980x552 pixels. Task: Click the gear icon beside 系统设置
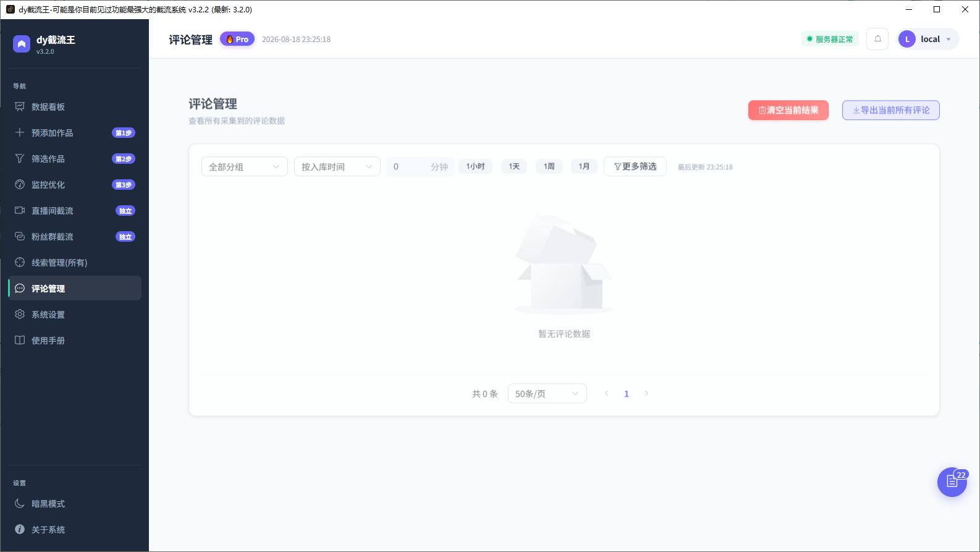pos(20,315)
